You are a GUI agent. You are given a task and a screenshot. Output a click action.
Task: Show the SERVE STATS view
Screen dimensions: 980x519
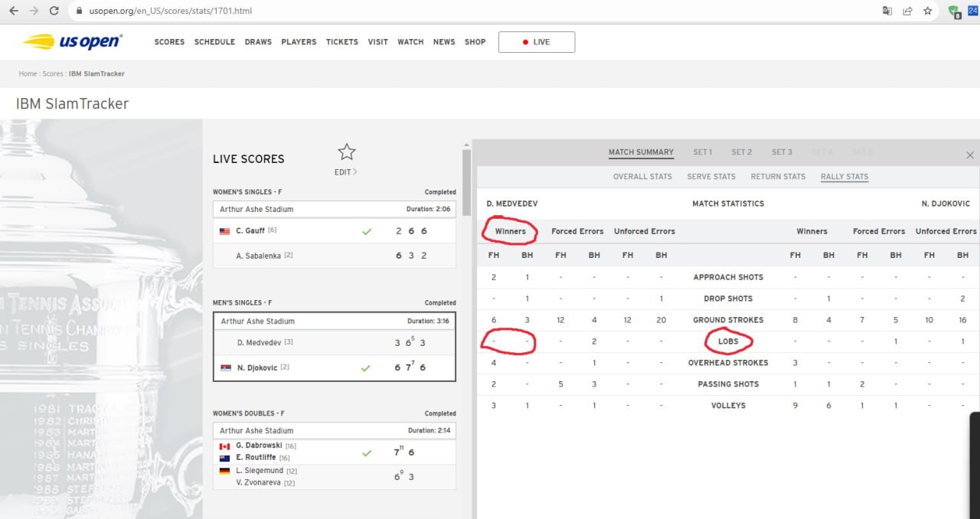(711, 177)
